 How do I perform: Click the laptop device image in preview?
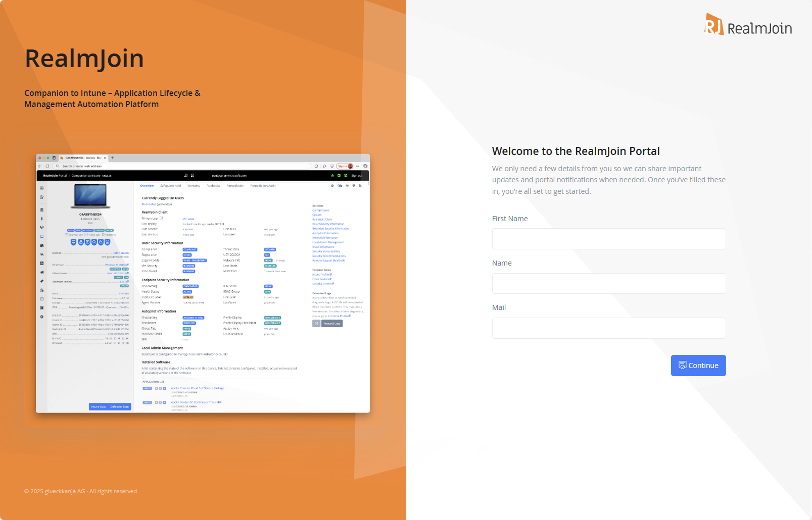point(90,196)
